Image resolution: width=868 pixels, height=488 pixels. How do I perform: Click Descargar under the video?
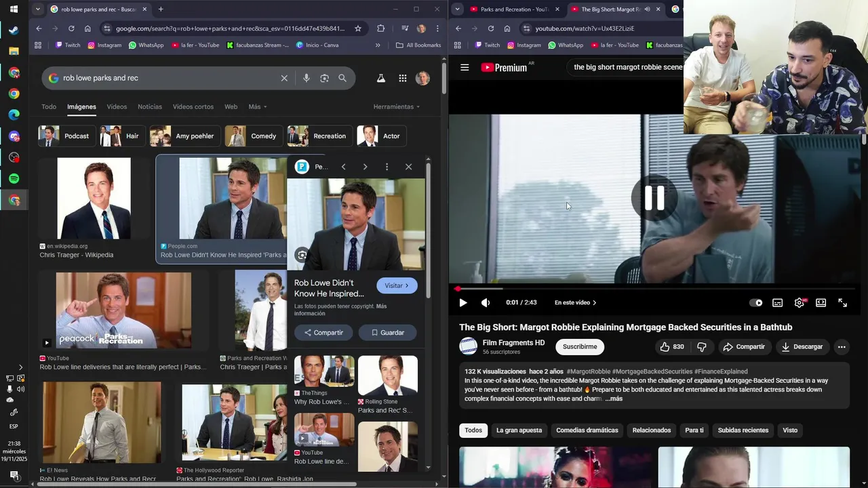[802, 347]
